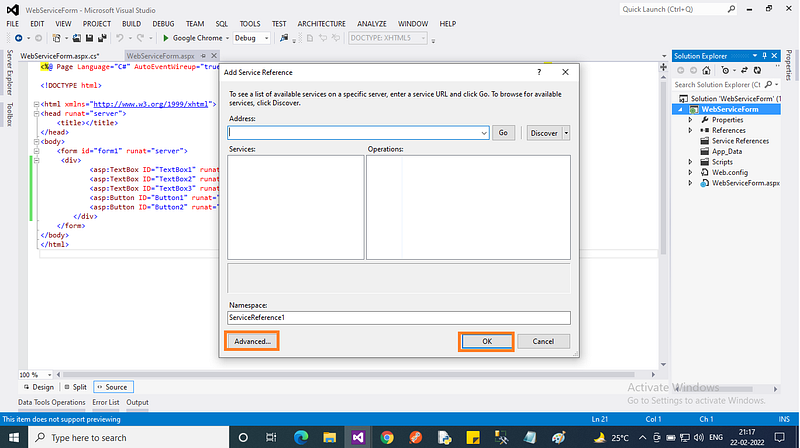Close the WebServiceForm.aspx tab
Viewport: 800px width, 448px height.
[x=214, y=56]
